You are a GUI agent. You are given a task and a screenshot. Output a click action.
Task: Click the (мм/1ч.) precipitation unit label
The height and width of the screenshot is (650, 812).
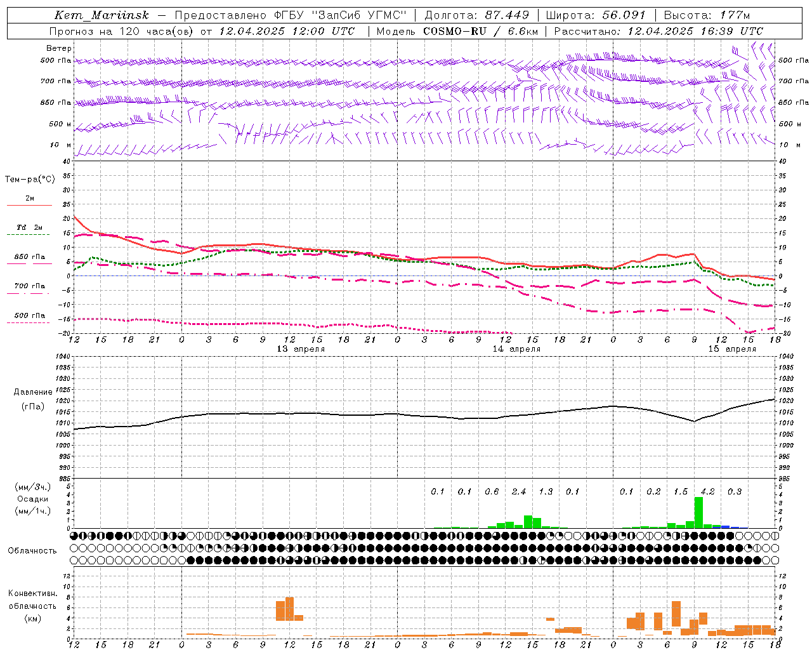tap(33, 511)
